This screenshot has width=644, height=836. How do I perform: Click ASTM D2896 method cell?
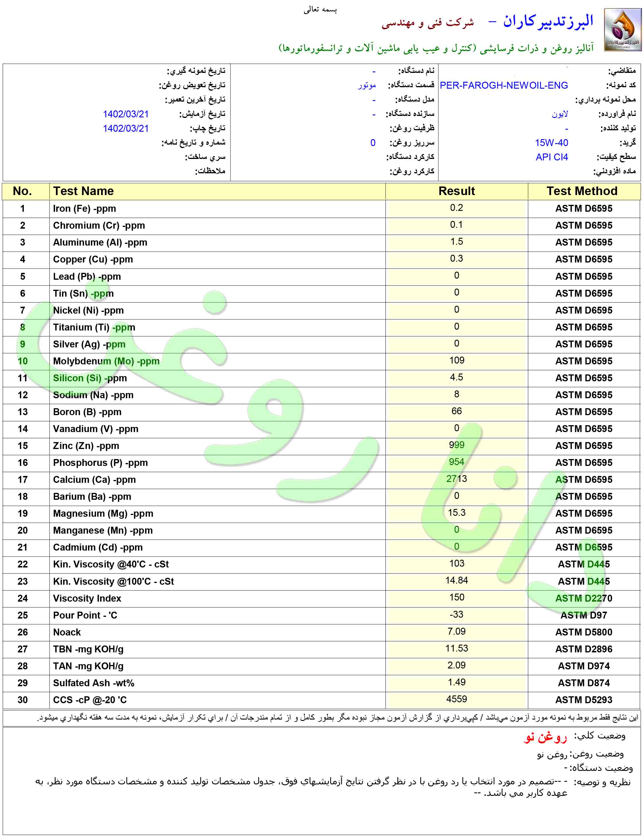point(583,649)
